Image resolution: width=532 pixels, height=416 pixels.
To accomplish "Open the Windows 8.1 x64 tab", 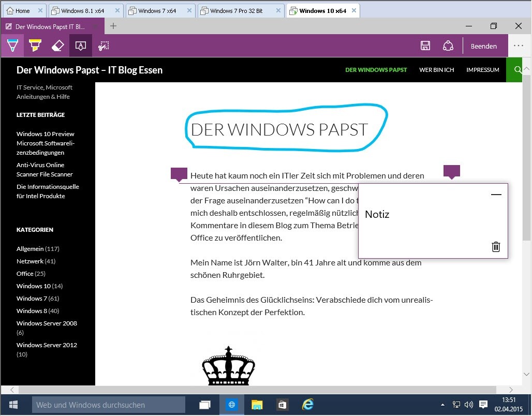I will (82, 11).
